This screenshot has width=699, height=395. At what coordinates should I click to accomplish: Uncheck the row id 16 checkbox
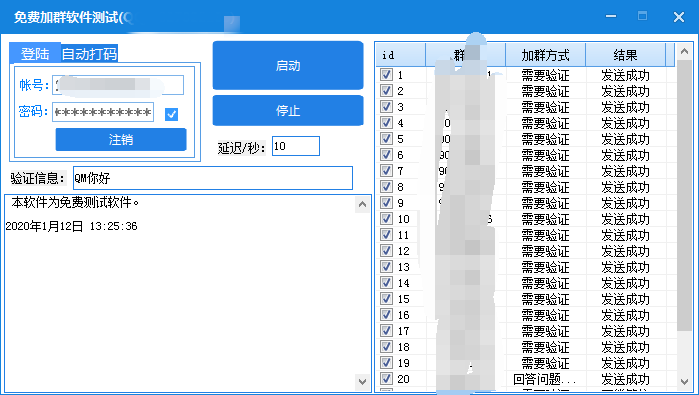(387, 315)
